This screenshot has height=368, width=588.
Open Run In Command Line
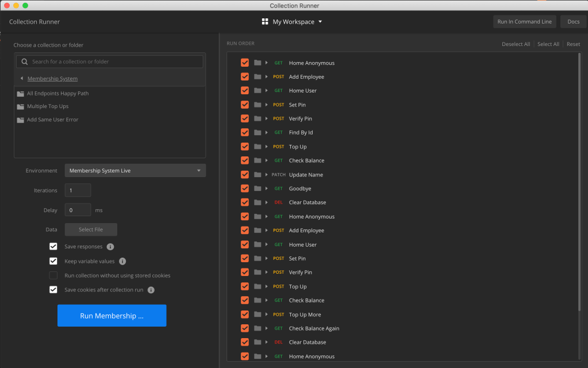pyautogui.click(x=524, y=22)
